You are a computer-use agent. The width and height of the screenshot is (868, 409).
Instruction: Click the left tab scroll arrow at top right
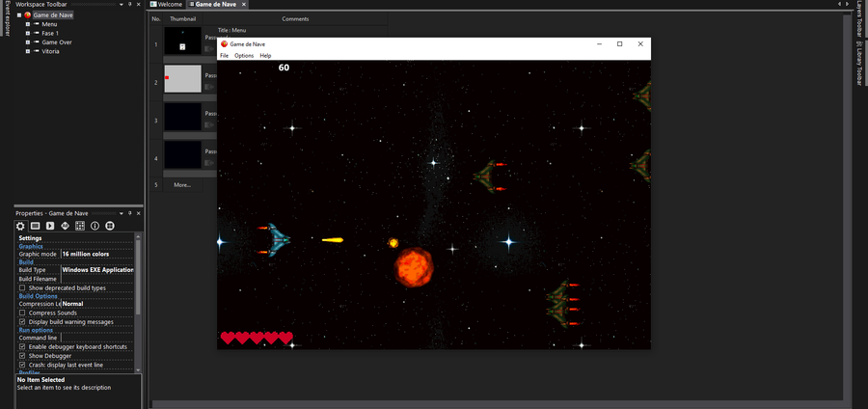(x=839, y=5)
